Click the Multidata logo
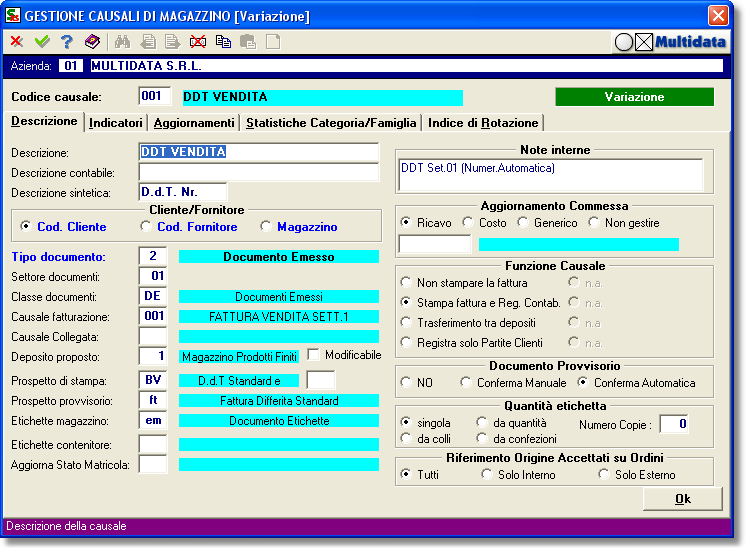Screen dimensions: 746x550 point(690,42)
